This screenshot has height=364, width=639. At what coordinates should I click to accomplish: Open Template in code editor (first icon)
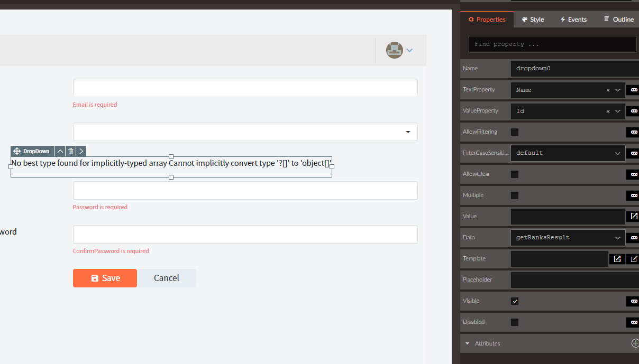617,259
